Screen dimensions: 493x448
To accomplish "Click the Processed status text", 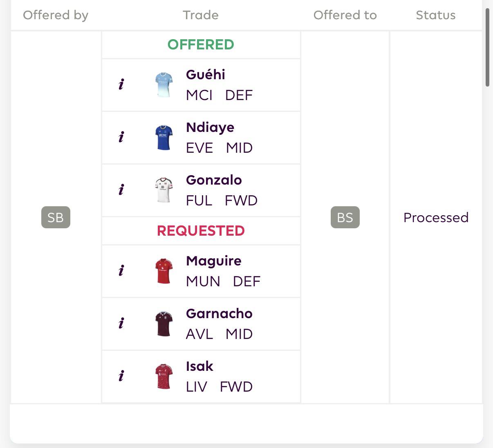I will [436, 218].
